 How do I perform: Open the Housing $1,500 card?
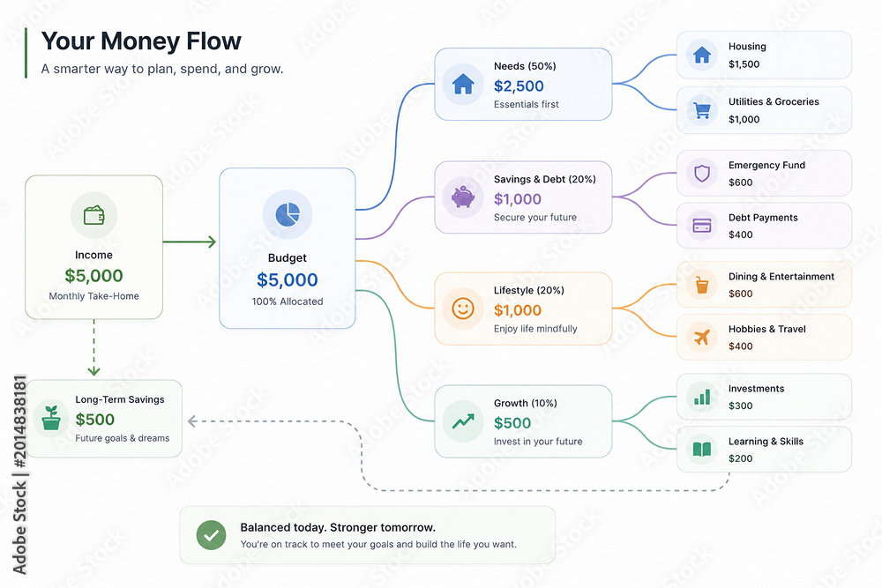(x=764, y=55)
